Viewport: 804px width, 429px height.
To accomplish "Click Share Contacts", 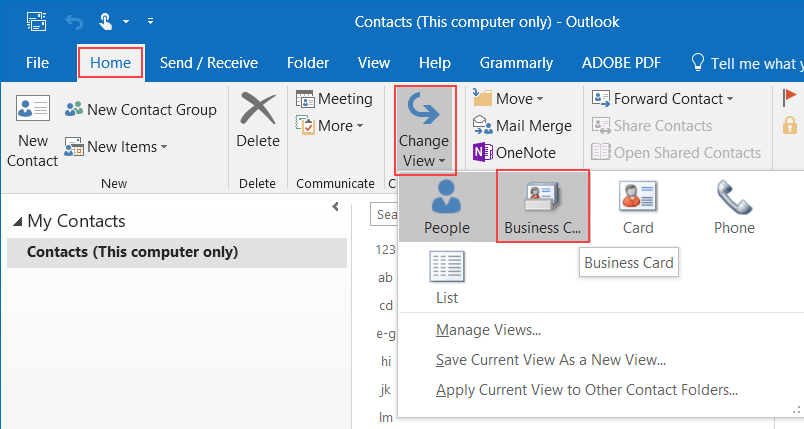I will pos(652,126).
